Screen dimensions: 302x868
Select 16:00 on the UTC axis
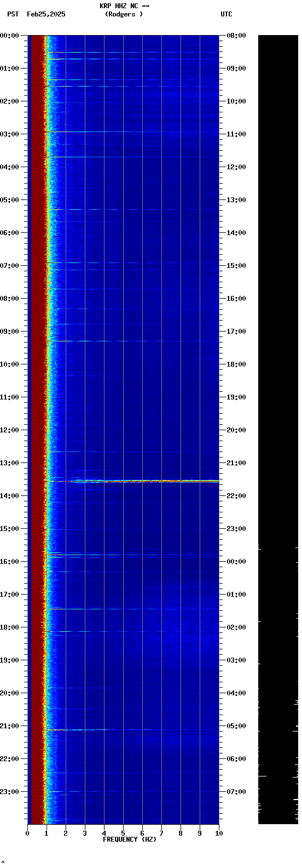(x=236, y=299)
